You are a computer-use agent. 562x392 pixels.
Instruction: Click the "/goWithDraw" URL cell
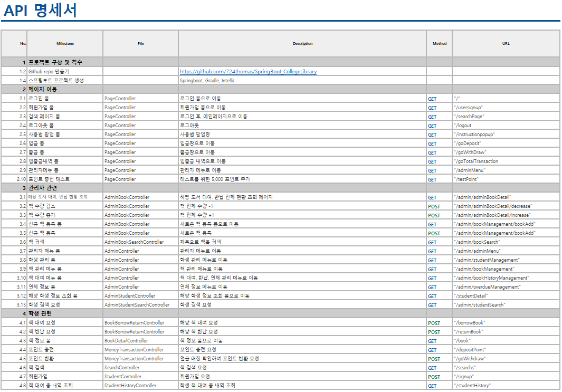coord(506,152)
